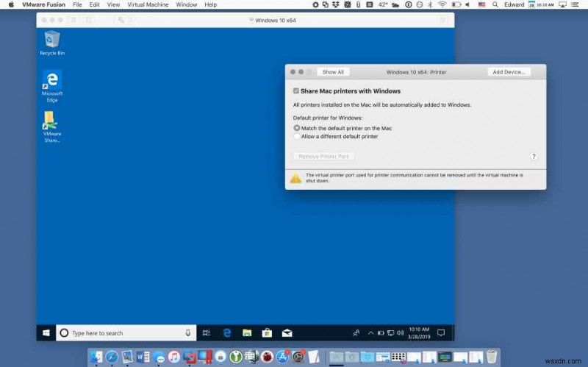Click the search box microphone icon
The image size is (588, 367).
(188, 333)
